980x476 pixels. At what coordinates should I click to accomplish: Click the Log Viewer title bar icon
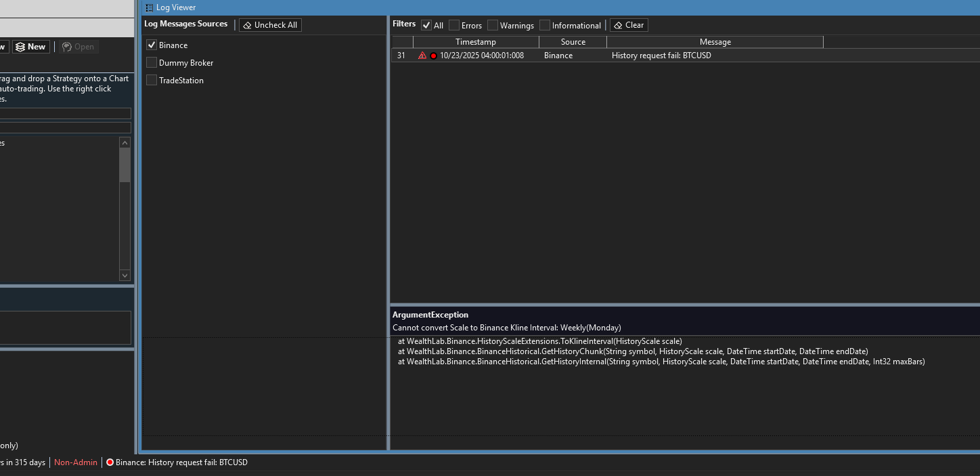point(149,7)
